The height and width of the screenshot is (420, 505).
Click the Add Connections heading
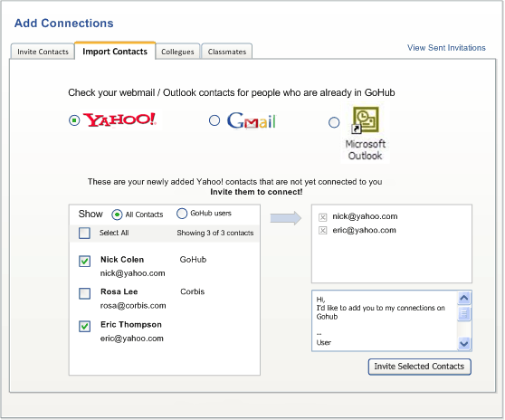pyautogui.click(x=63, y=24)
